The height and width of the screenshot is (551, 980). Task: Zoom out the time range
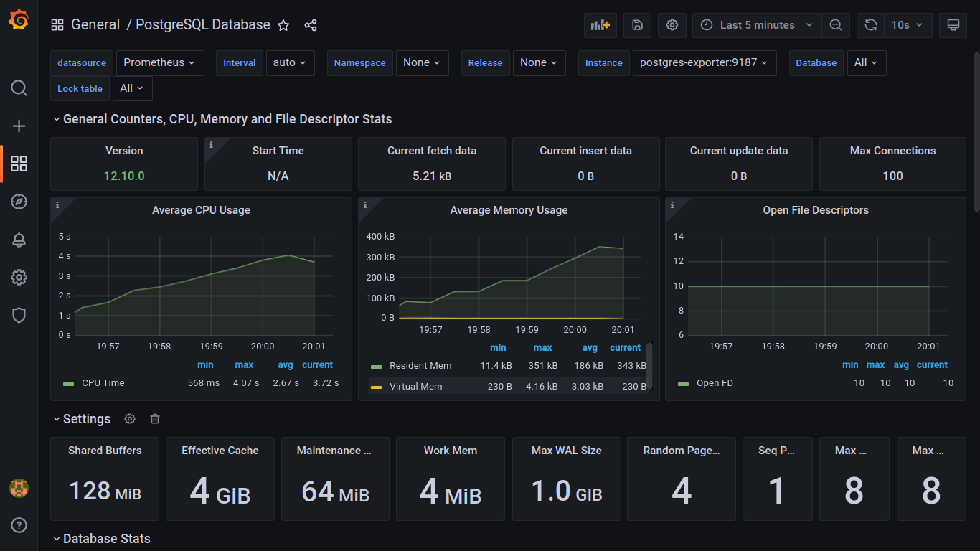[x=835, y=25]
